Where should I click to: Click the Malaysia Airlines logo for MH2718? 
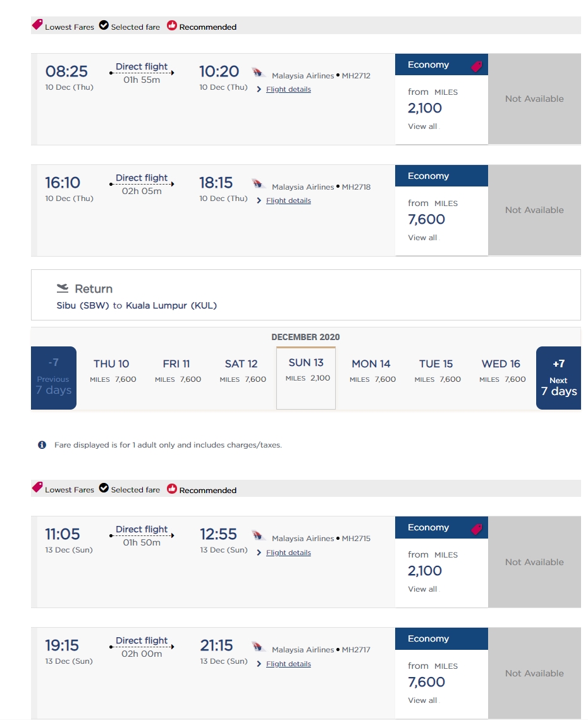coord(257,184)
